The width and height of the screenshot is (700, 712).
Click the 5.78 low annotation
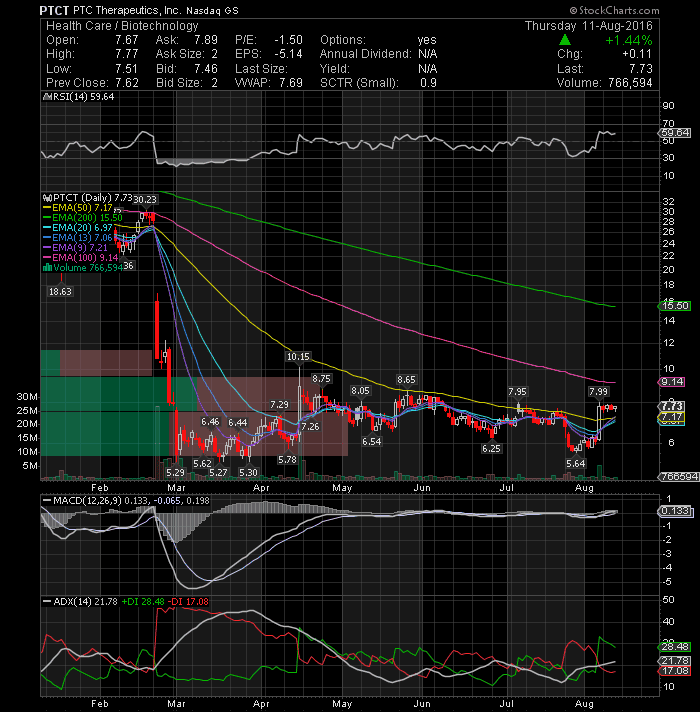click(287, 460)
